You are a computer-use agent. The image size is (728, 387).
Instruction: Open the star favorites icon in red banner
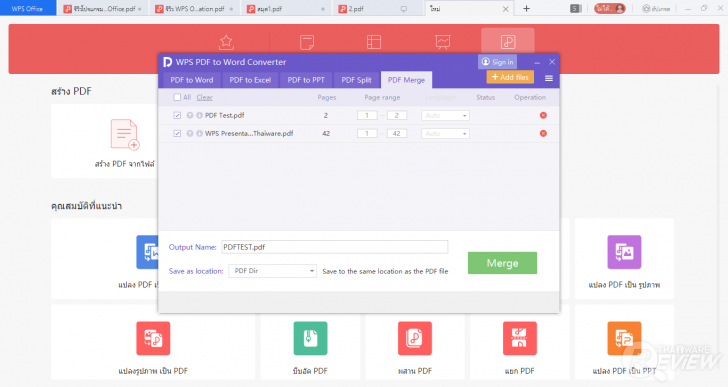(x=226, y=42)
